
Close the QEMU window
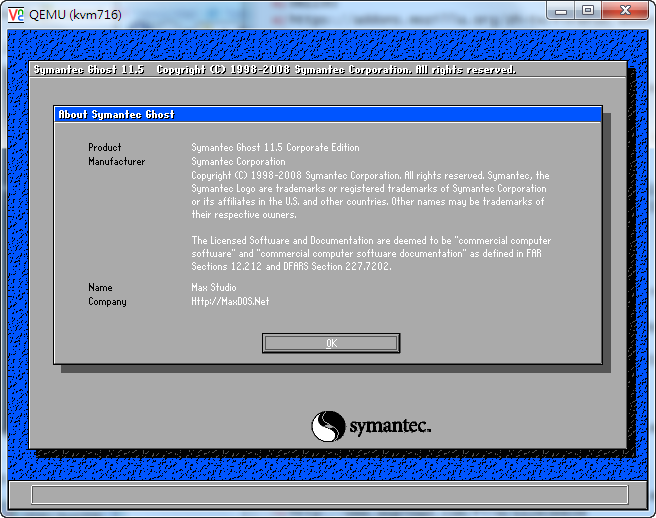tap(625, 10)
